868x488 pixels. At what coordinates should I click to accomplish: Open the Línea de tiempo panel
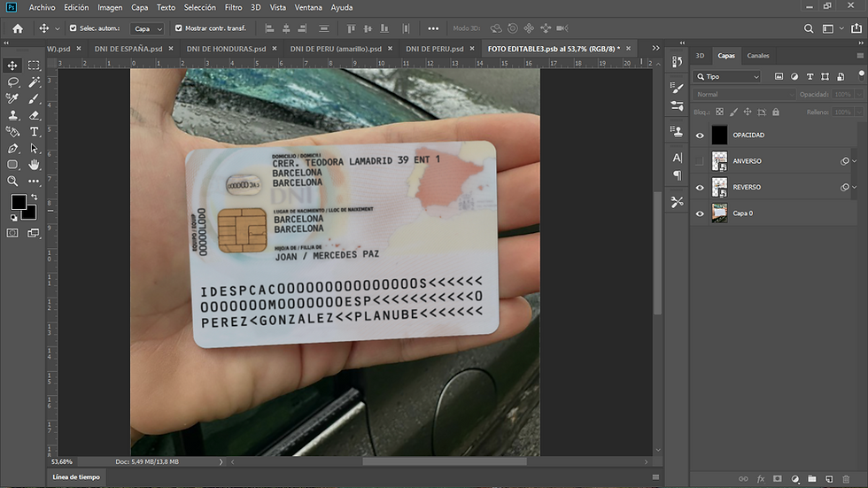(x=76, y=477)
